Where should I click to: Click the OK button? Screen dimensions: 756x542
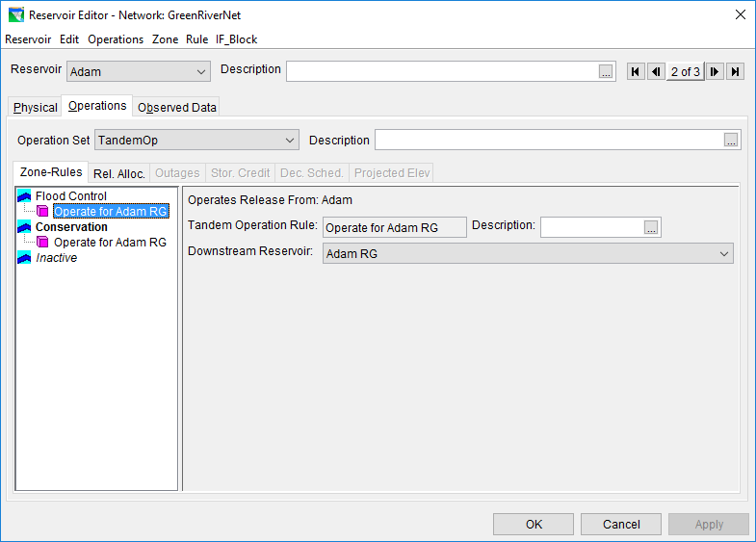point(534,524)
